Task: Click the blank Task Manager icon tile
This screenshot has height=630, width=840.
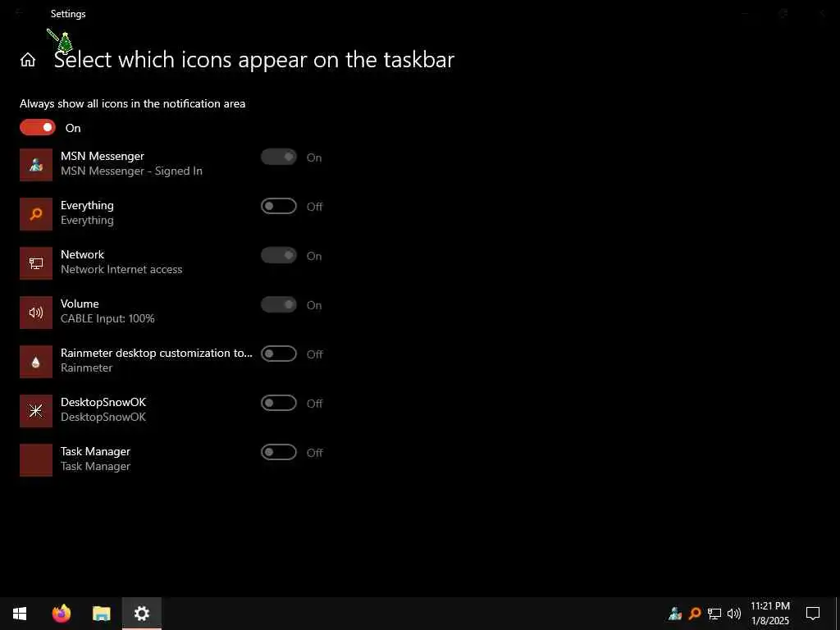Action: click(36, 460)
